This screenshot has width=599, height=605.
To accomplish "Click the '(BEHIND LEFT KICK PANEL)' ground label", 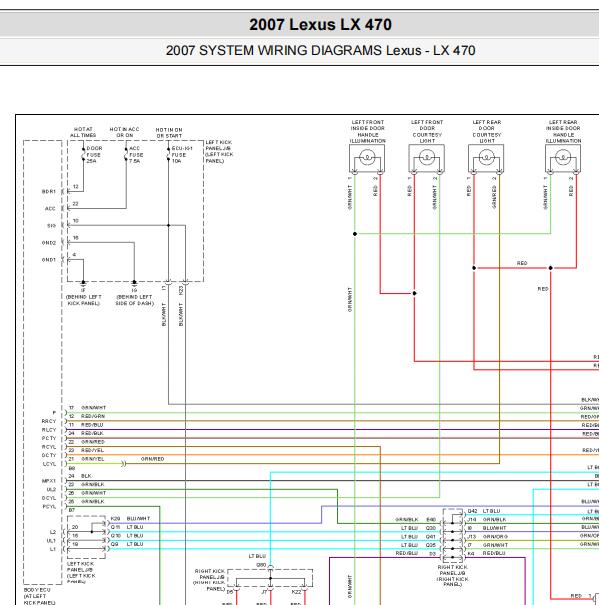I will [83, 300].
